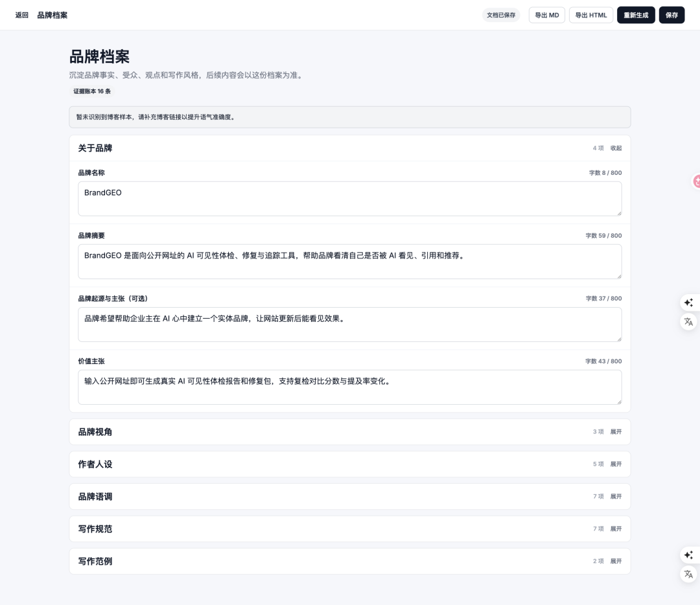This screenshot has height=605, width=700.
Task: Click the 品牌摘要 field label
Action: coord(91,236)
